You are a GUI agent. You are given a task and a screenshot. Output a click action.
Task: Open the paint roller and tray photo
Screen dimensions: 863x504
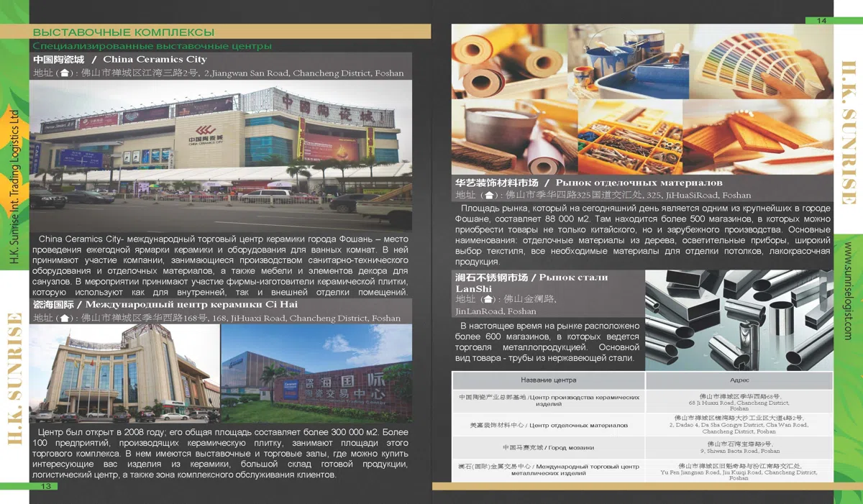[626, 61]
